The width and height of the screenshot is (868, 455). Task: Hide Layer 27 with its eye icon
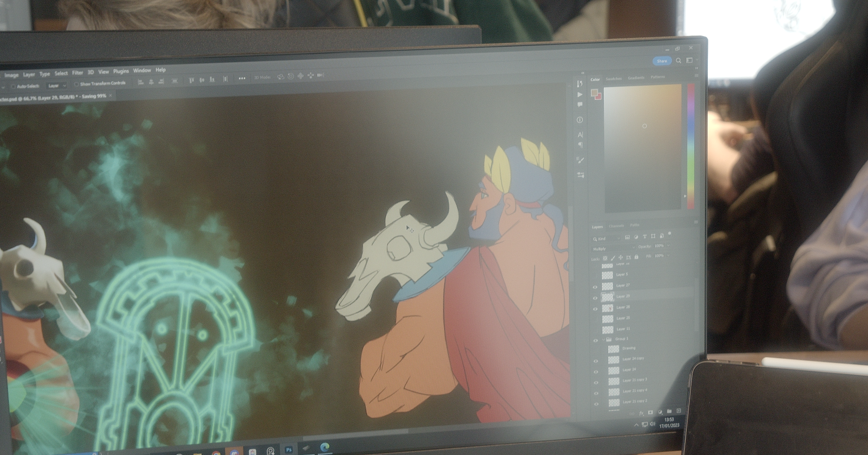pos(595,287)
